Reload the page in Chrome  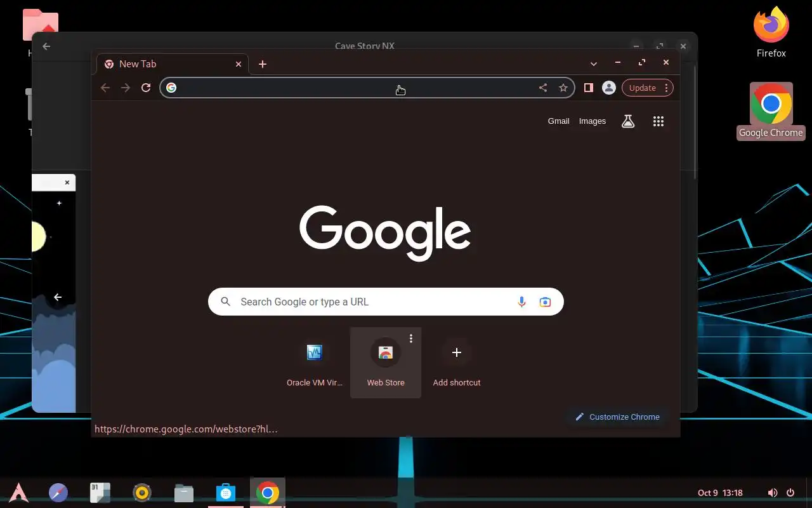coord(146,88)
